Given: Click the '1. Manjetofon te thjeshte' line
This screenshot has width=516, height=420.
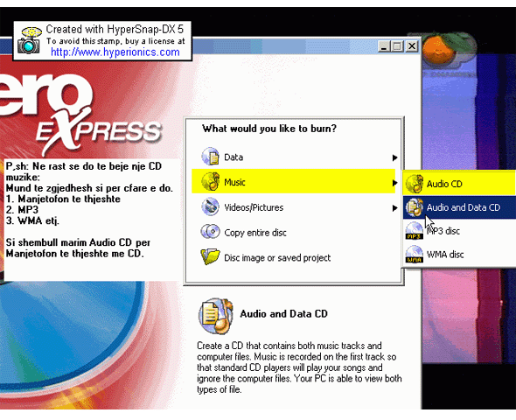Looking at the screenshot, I should (63, 199).
